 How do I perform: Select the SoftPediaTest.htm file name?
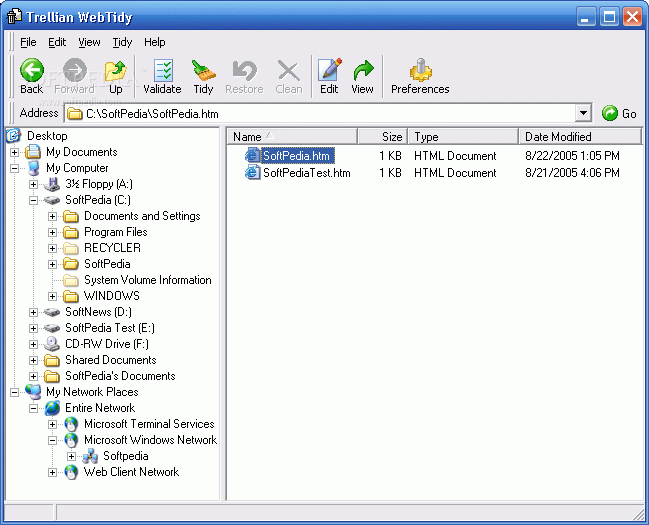(x=307, y=173)
